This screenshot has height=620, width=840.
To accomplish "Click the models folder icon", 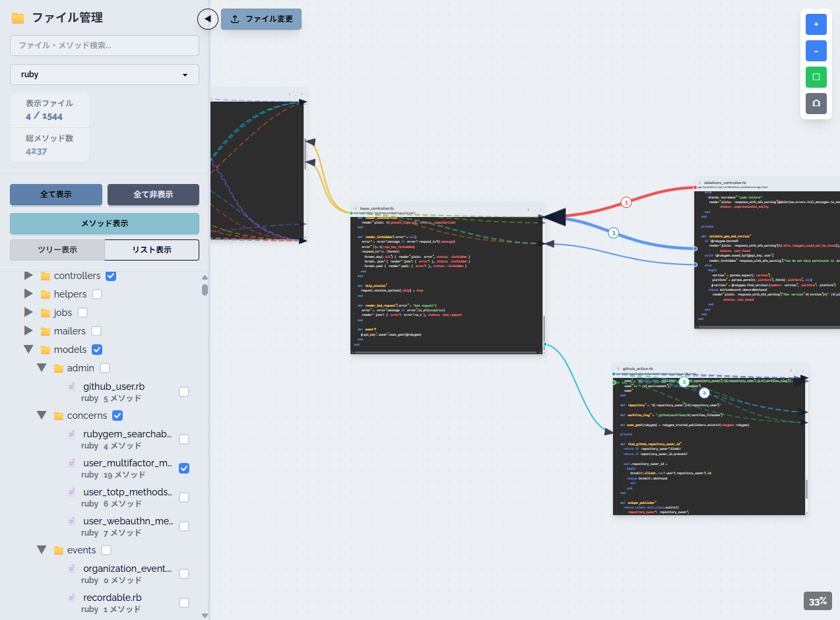I will click(x=46, y=350).
